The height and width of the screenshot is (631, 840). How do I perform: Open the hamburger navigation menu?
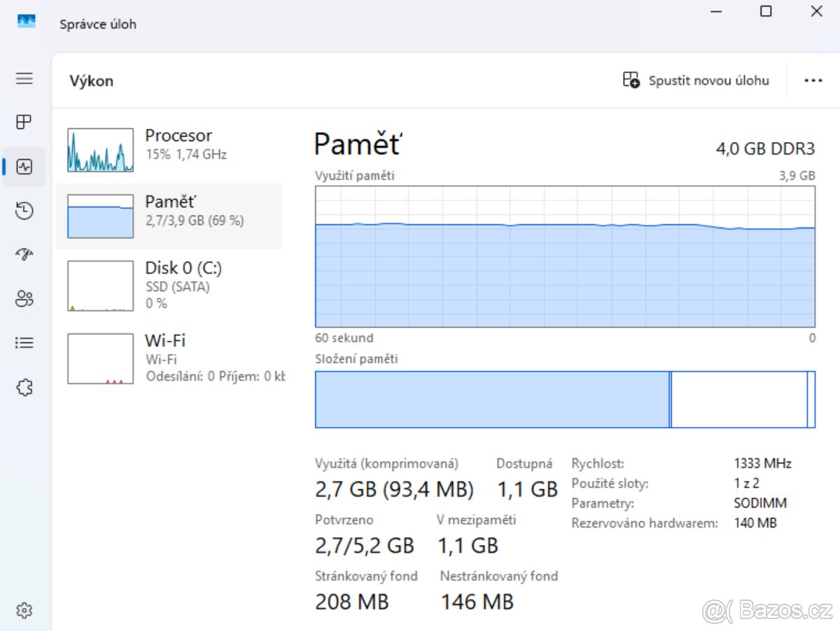pos(24,78)
